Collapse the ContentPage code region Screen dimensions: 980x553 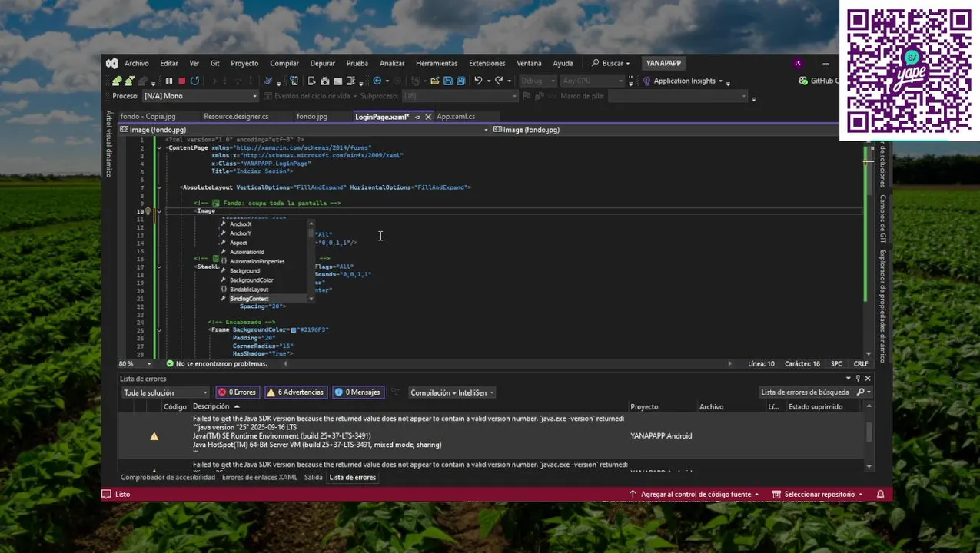[x=159, y=147]
